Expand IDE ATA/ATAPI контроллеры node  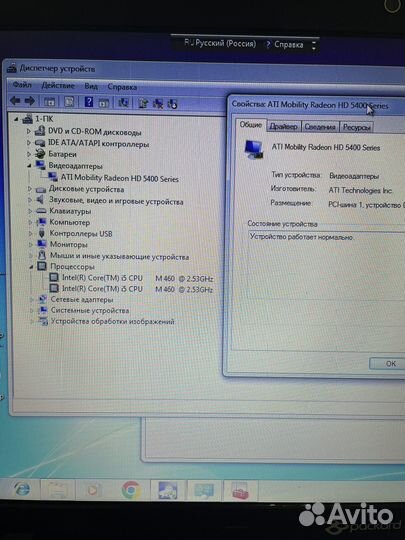pyautogui.click(x=29, y=142)
